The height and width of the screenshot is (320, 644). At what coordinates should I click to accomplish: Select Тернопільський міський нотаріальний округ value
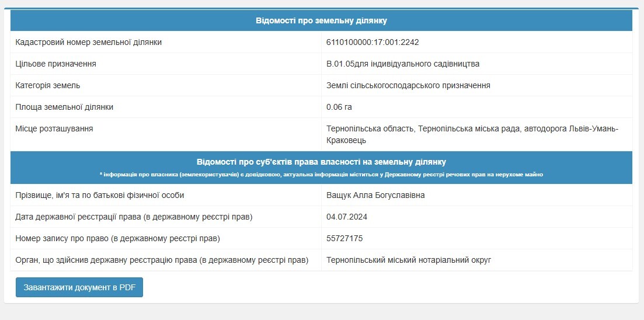[x=409, y=260]
